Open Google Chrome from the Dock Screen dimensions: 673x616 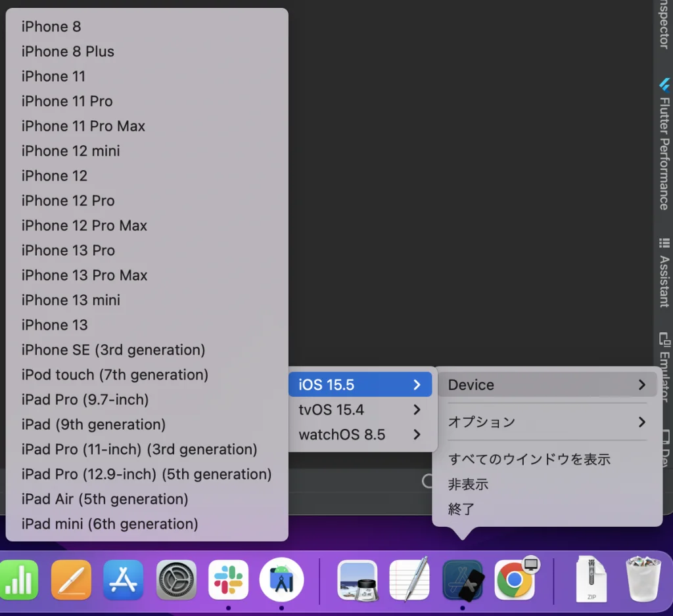515,579
